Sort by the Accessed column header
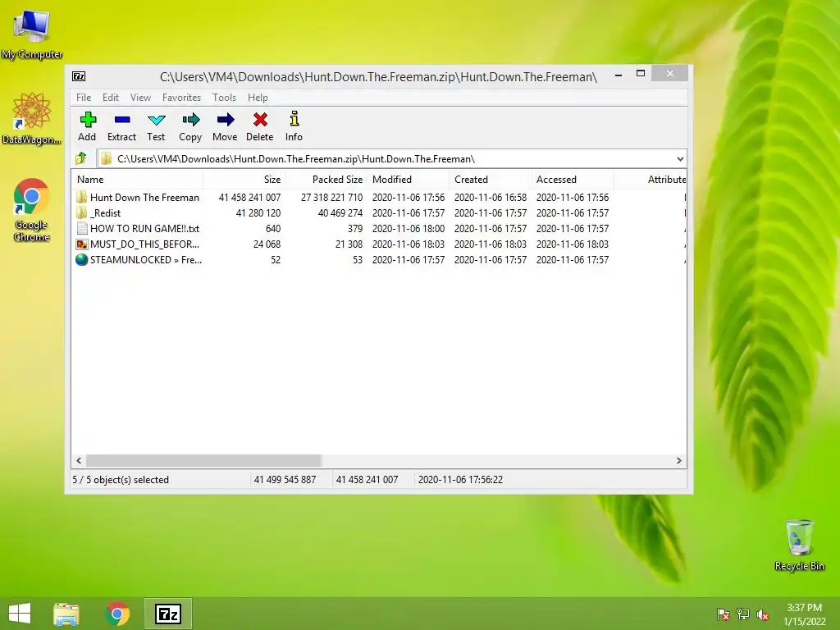Screen dimensions: 840x630 572,180
